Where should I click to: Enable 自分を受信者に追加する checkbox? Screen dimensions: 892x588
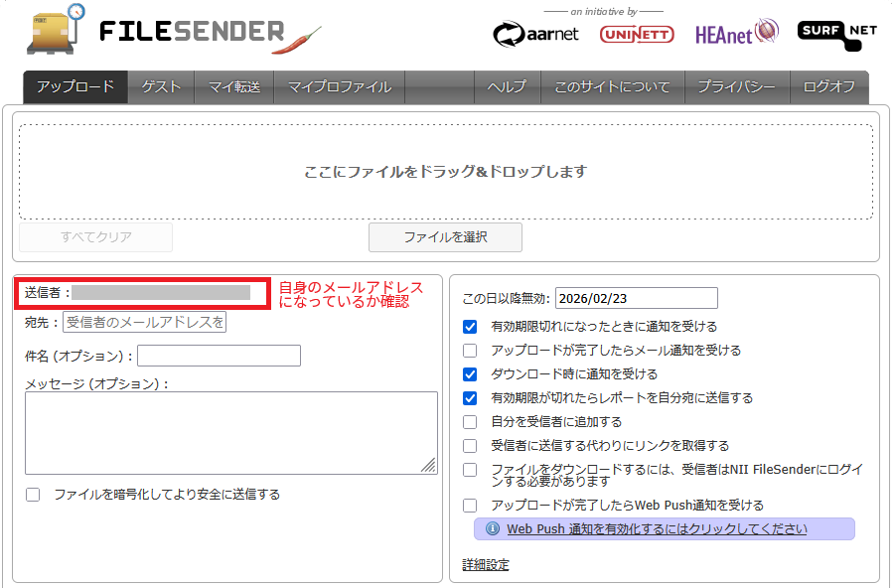pos(470,421)
